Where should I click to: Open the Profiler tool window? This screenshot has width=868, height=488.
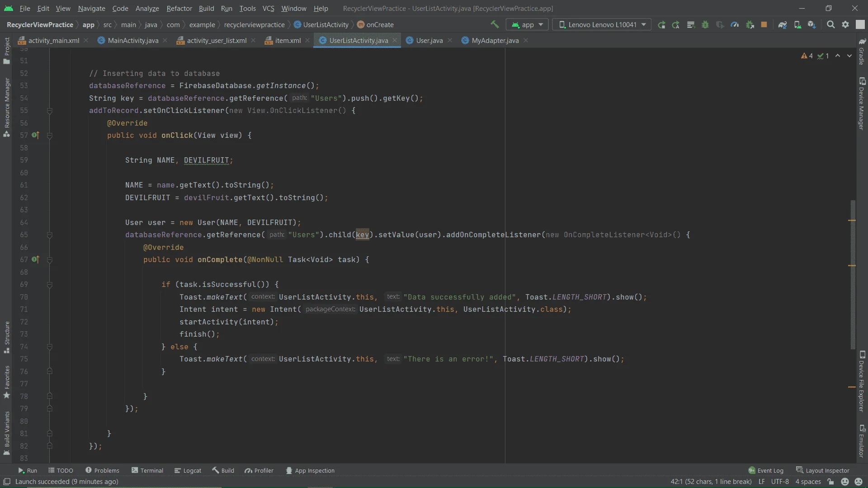[259, 470]
